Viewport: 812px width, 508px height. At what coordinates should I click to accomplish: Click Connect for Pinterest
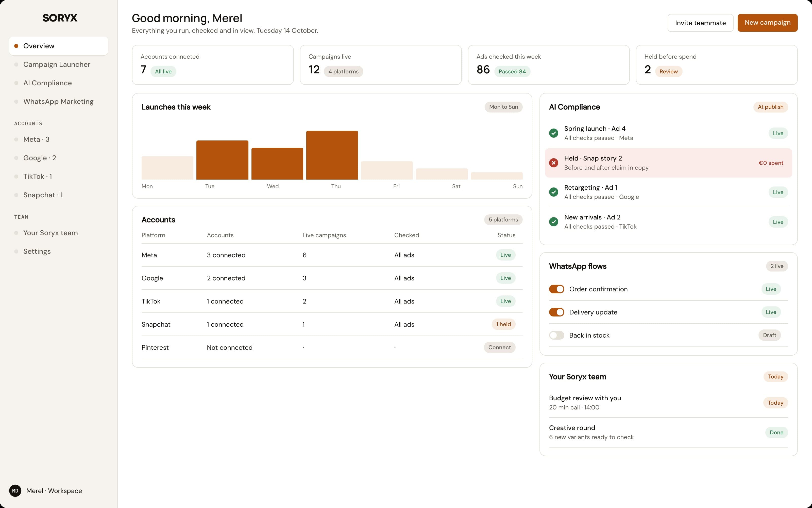point(499,347)
